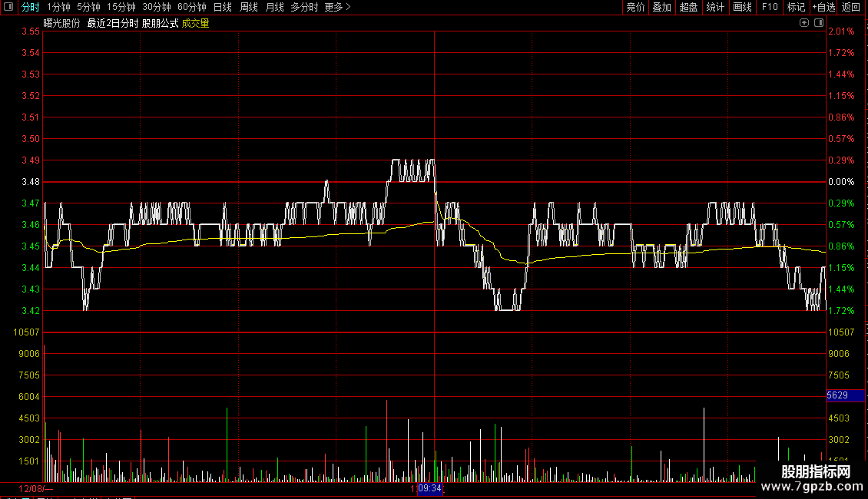Click the 3.48 reference price label
Image resolution: width=868 pixels, height=499 pixels.
[x=31, y=182]
